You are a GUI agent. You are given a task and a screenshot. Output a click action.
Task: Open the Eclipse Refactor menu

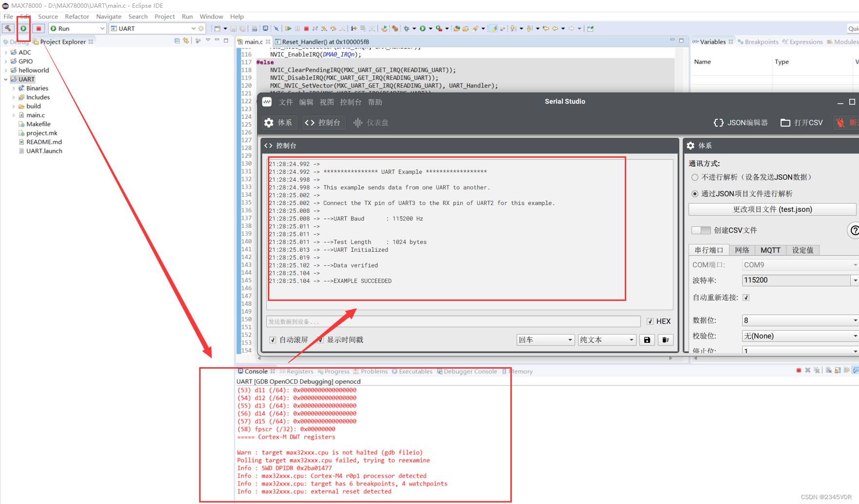tap(77, 17)
